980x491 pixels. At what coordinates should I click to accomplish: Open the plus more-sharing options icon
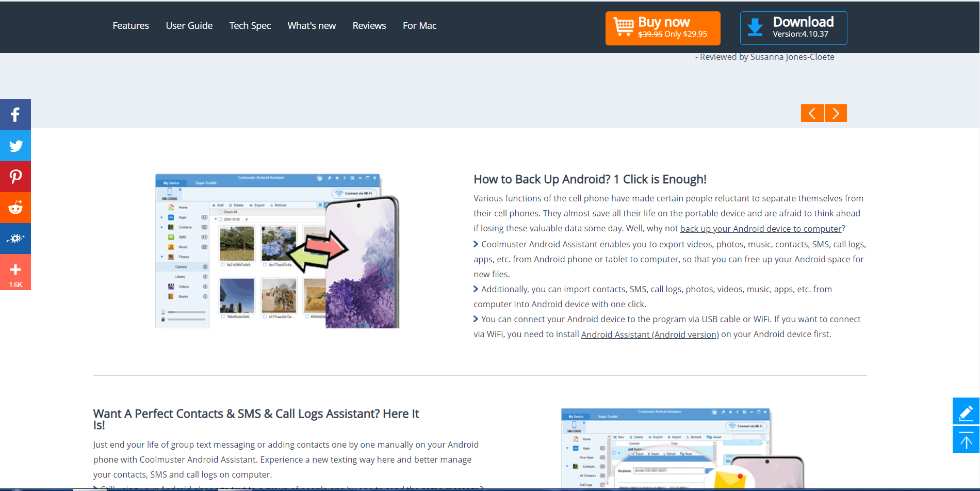pos(15,272)
